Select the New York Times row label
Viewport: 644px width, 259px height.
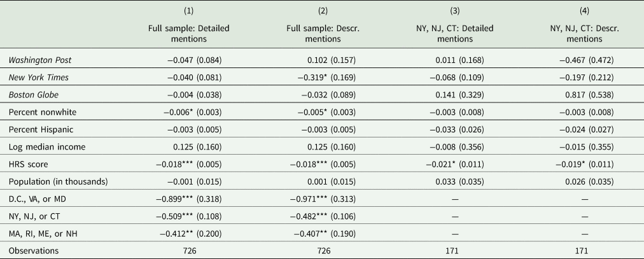pyautogui.click(x=36, y=76)
